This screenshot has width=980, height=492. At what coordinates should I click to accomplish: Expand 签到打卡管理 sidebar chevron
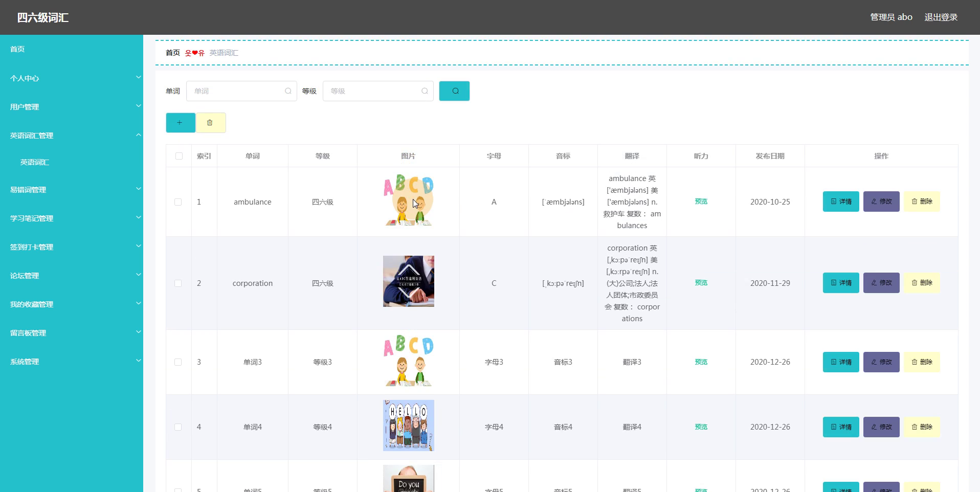pyautogui.click(x=138, y=246)
